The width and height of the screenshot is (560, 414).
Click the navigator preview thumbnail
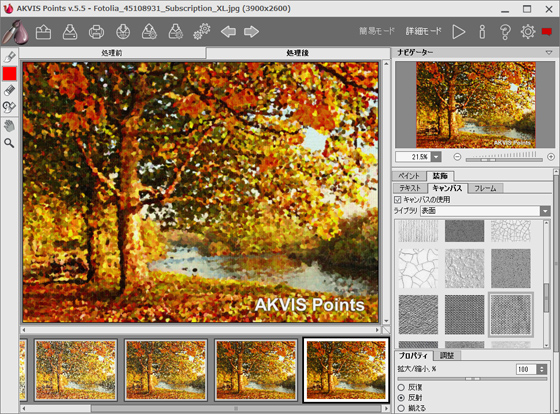pos(475,104)
